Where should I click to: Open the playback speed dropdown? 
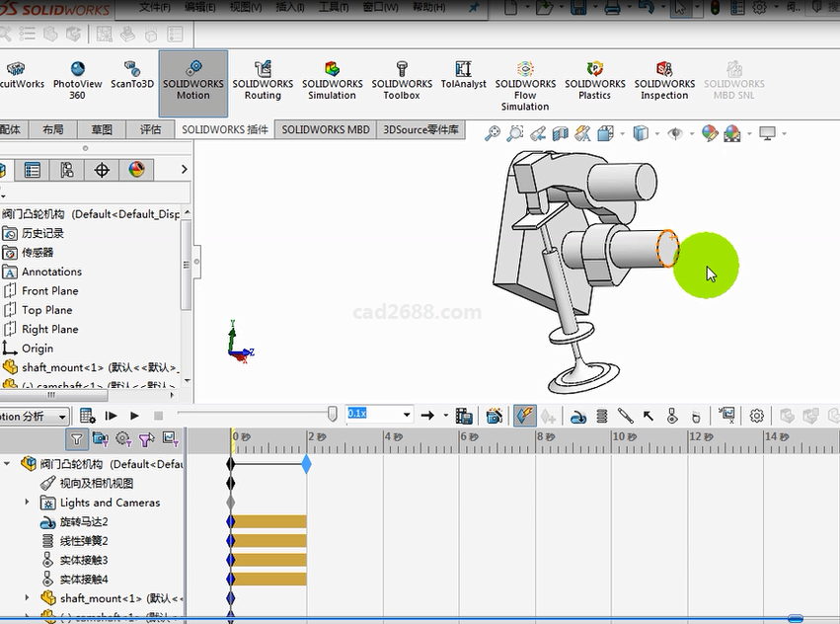(404, 415)
